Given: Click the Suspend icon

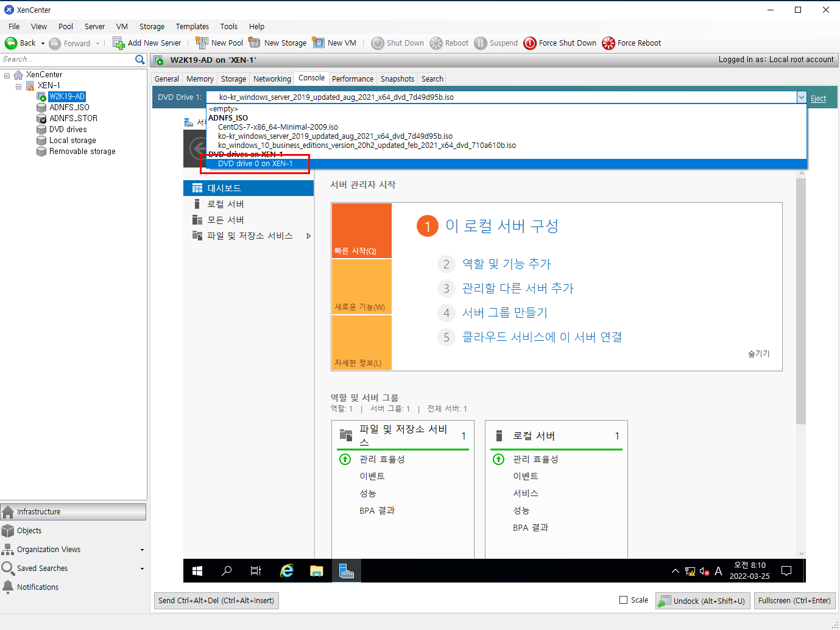Looking at the screenshot, I should coord(481,43).
